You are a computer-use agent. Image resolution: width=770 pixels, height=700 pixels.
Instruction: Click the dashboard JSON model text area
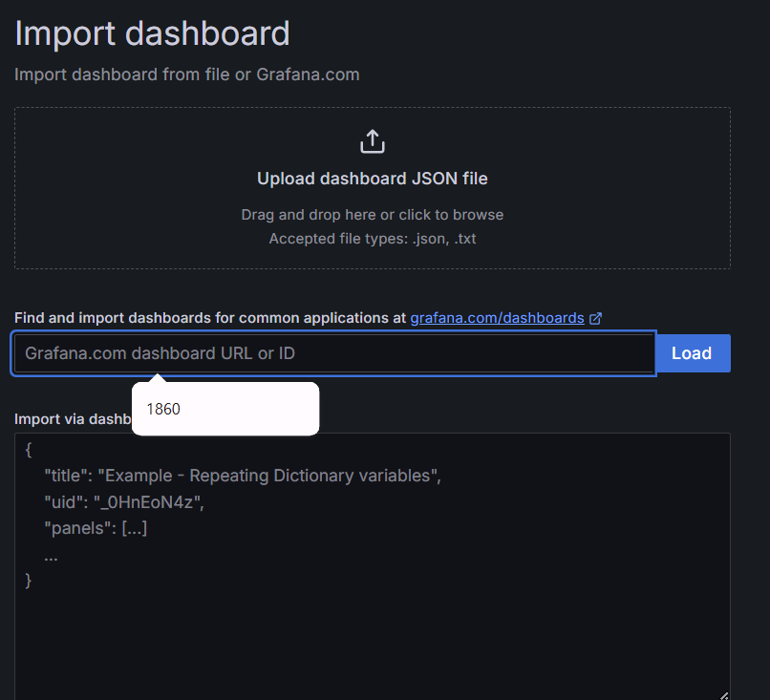[x=373, y=566]
